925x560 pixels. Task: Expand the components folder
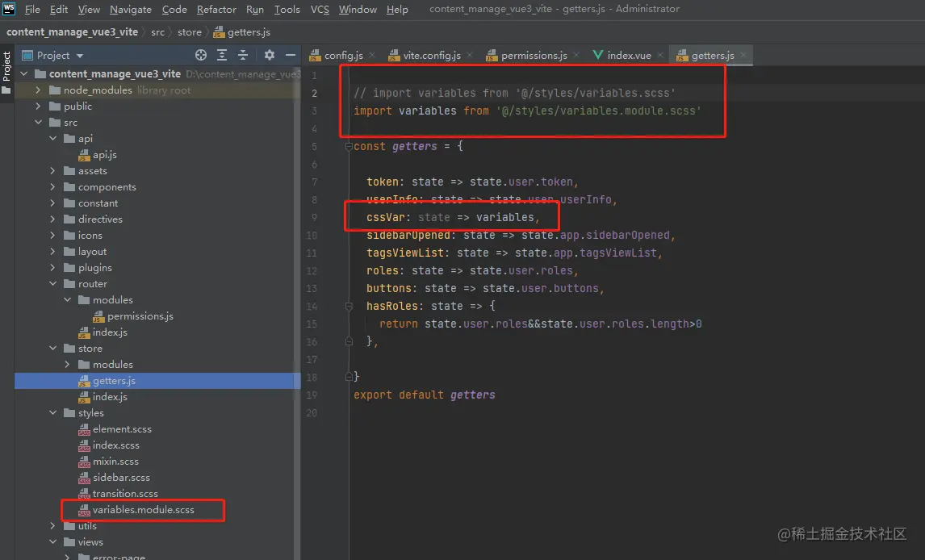[53, 187]
